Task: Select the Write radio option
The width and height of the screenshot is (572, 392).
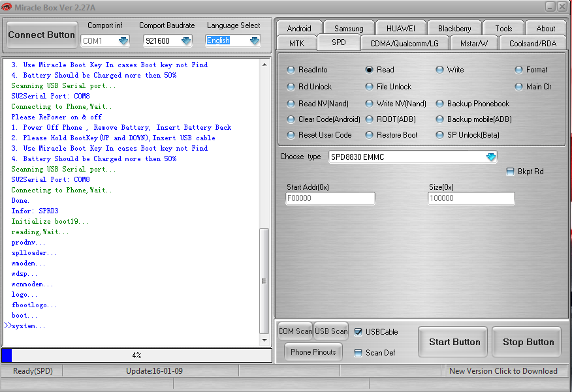Action: click(x=439, y=70)
